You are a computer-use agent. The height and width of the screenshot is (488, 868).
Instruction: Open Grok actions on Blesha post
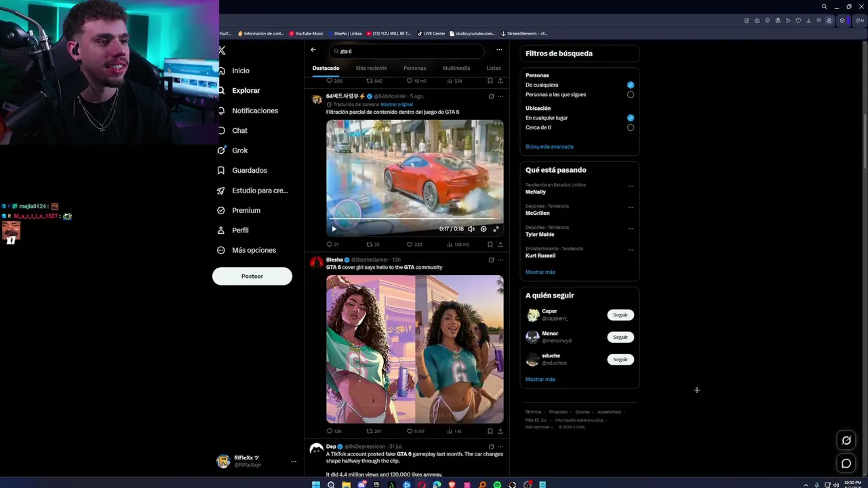tap(491, 260)
